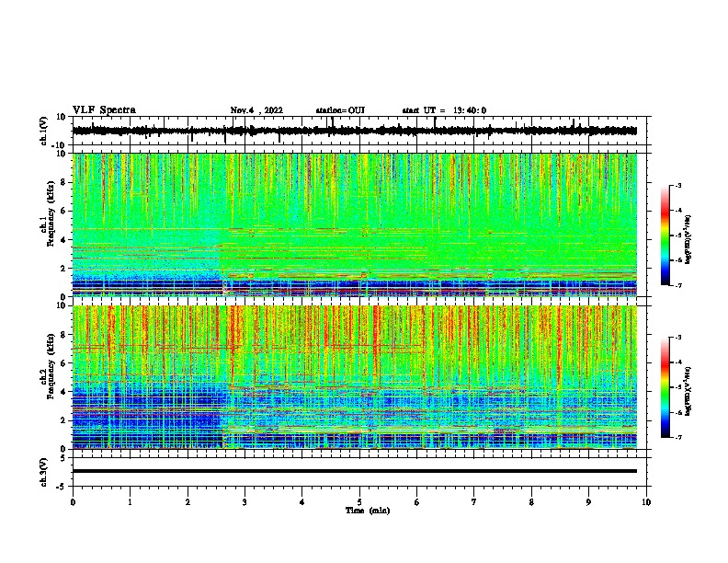Viewport: 728px width, 563px height.
Task: Click the ch.1 spectrogram panel
Action: coord(354,224)
